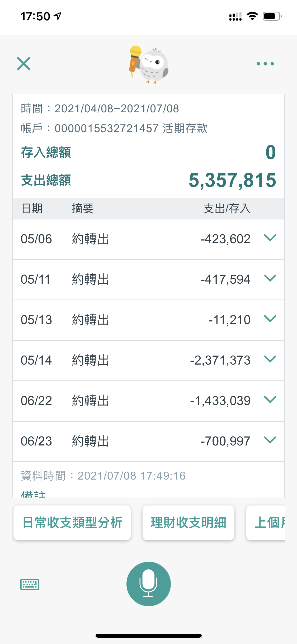Tap the 支出/存入 column header
The height and width of the screenshot is (644, 297).
(227, 209)
